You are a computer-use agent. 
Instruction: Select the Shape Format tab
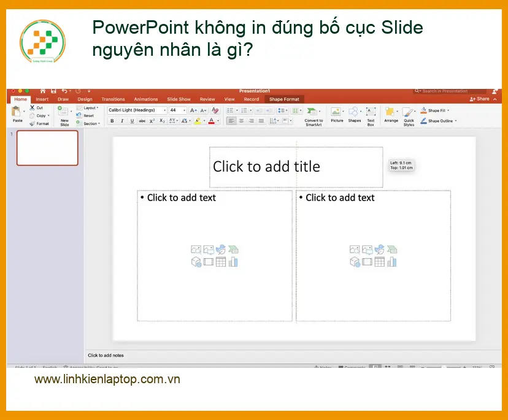pyautogui.click(x=284, y=99)
